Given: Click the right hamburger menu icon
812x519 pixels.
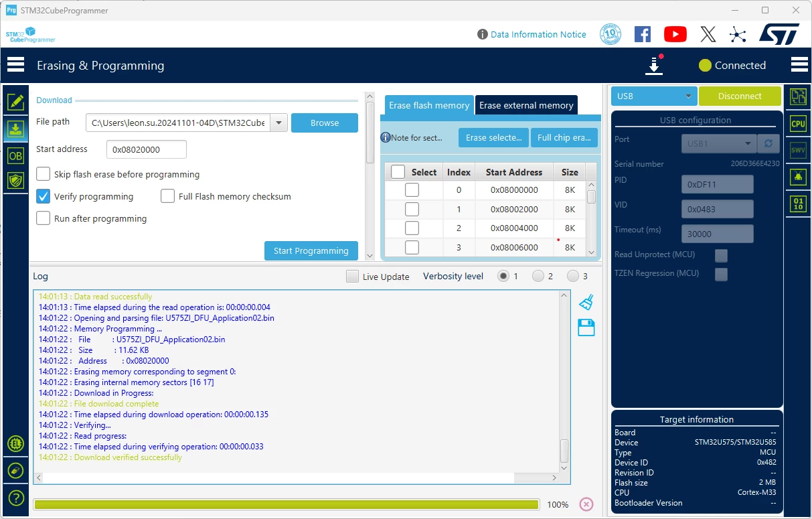Looking at the screenshot, I should (x=799, y=65).
